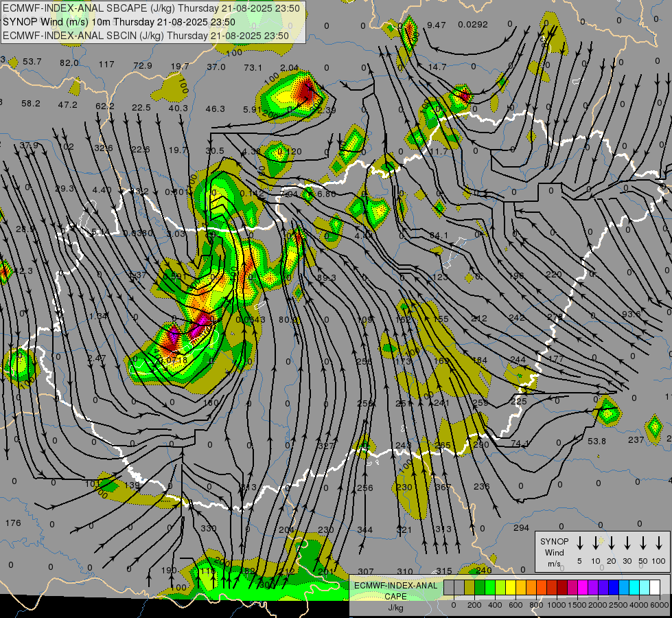
Task: Click the map value 40.3
Action: pos(178,108)
